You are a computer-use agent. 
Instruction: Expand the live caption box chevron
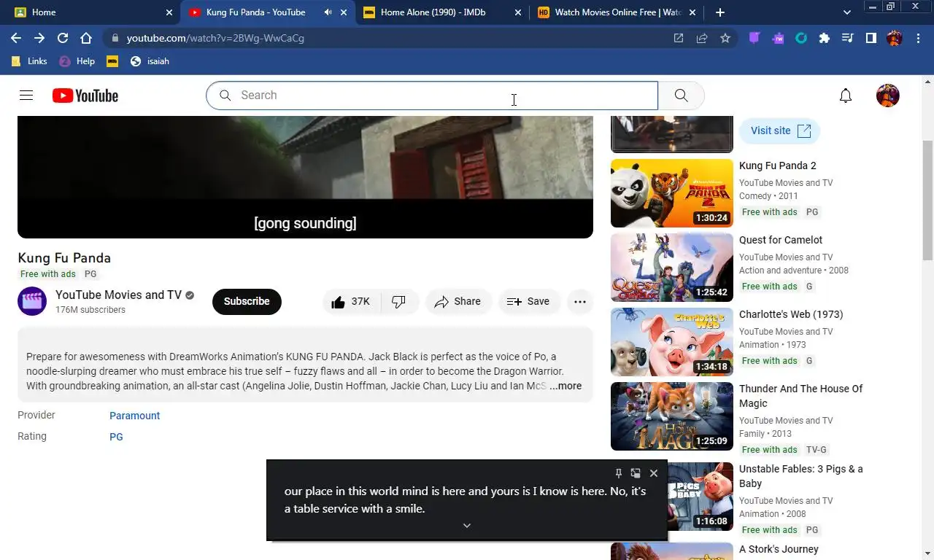[x=467, y=526]
